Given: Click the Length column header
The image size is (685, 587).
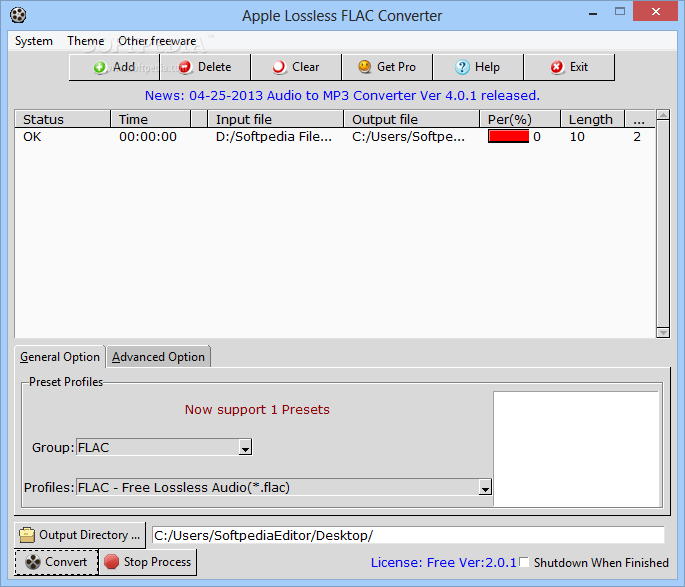Looking at the screenshot, I should pyautogui.click(x=592, y=119).
